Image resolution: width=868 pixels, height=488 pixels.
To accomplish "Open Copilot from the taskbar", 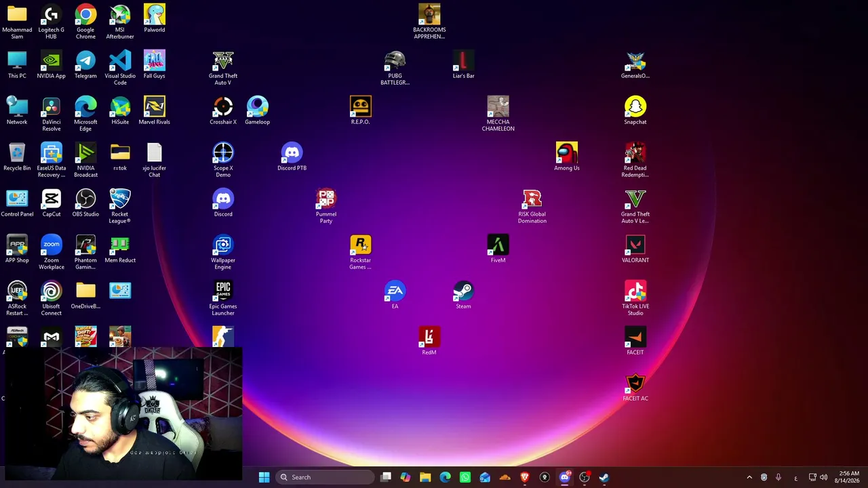I will [406, 477].
